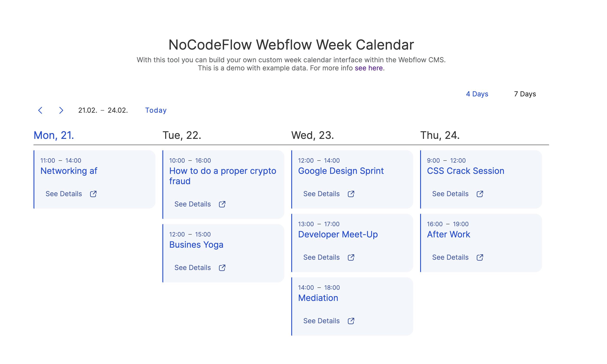This screenshot has height=364, width=607.
Task: Select the Tue, 22. day header
Action: pyautogui.click(x=182, y=135)
